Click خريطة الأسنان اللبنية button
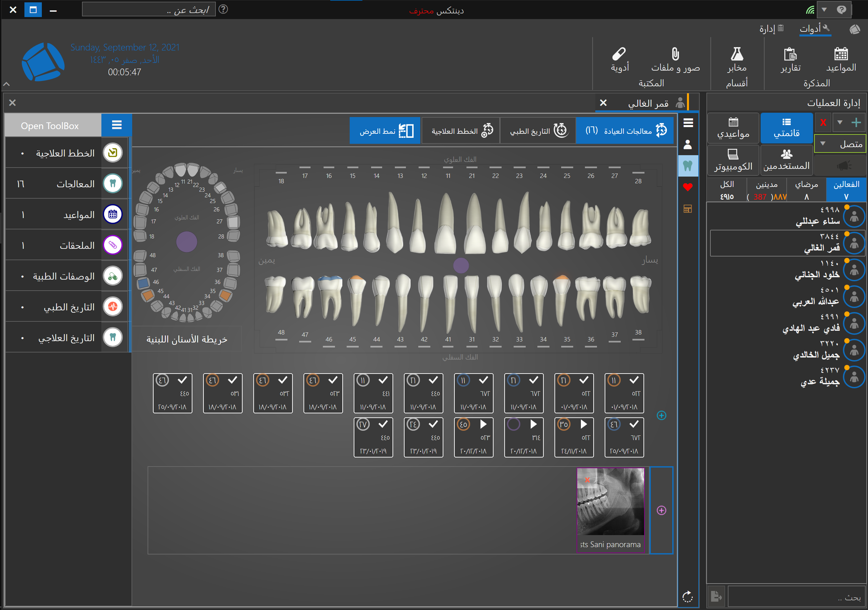This screenshot has width=868, height=610. (x=187, y=339)
